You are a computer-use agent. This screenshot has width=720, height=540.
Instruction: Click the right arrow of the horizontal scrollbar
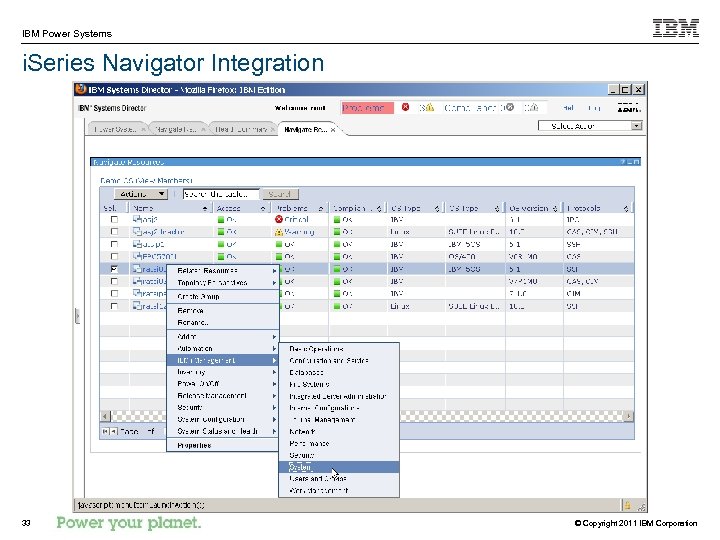[628, 416]
